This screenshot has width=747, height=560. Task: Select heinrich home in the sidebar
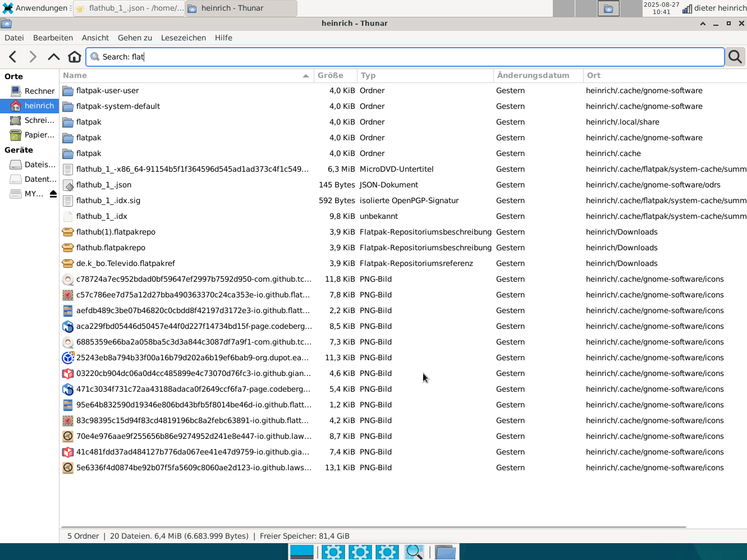pyautogui.click(x=30, y=105)
